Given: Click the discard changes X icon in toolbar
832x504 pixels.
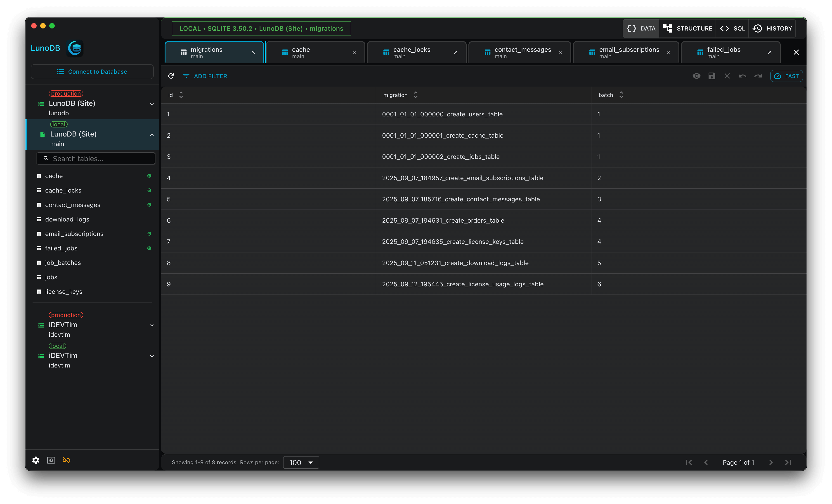Looking at the screenshot, I should click(727, 76).
